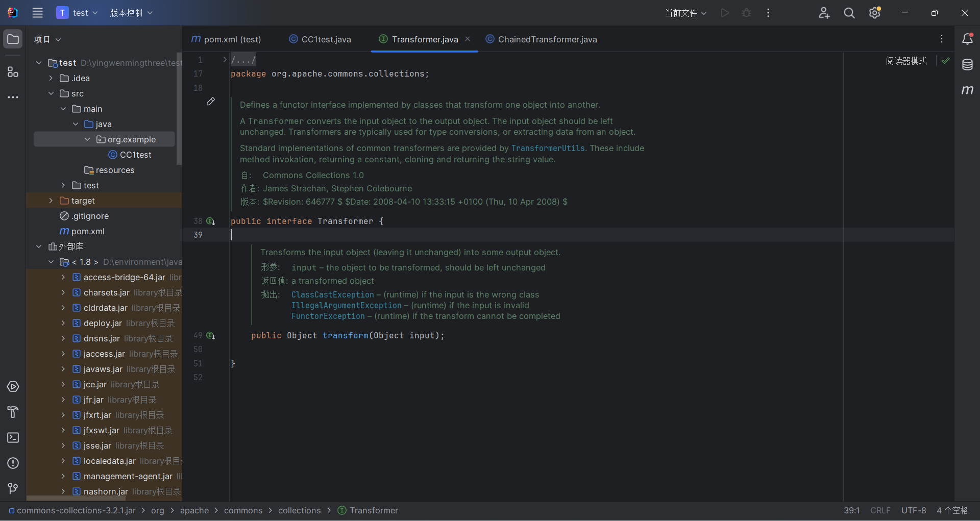Open IDE settings gear
The width and height of the screenshot is (980, 521).
(875, 13)
